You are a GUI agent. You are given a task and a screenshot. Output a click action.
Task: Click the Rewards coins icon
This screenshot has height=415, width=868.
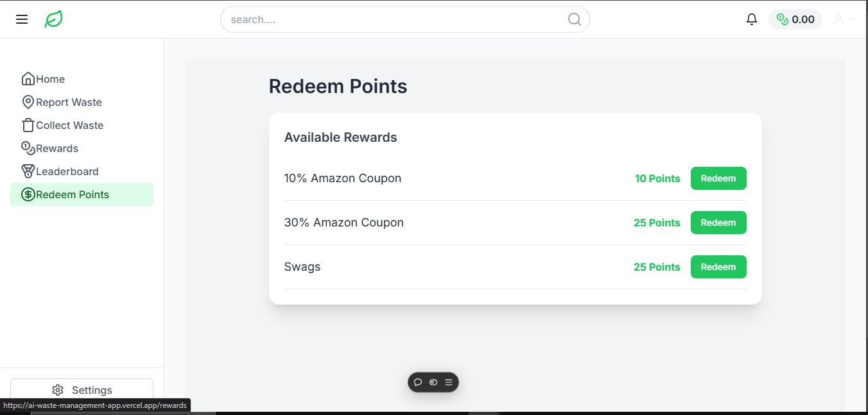tap(28, 148)
